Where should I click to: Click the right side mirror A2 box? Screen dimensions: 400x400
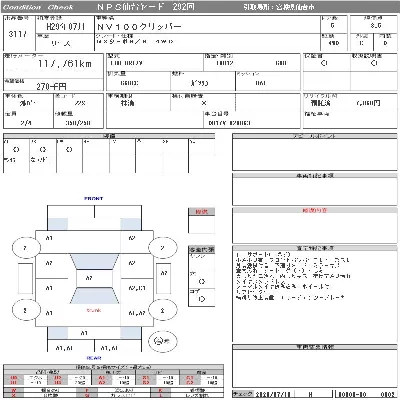pyautogui.click(x=163, y=279)
